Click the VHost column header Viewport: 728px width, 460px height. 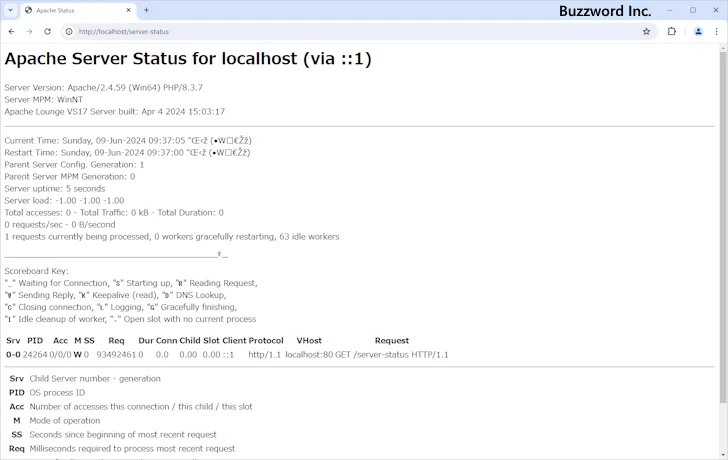pyautogui.click(x=309, y=341)
